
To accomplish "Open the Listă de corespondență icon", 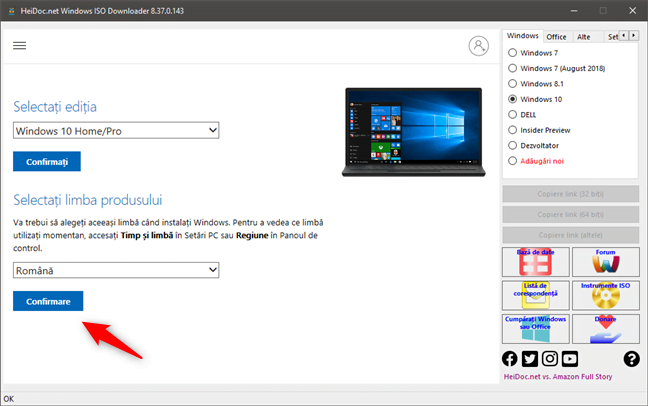I will pos(536,296).
